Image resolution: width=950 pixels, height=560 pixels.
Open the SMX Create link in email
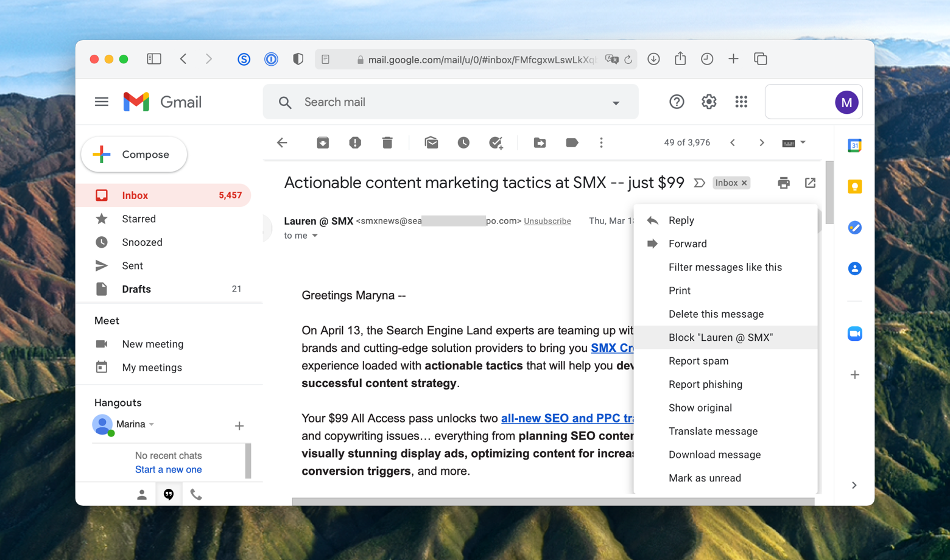click(612, 348)
